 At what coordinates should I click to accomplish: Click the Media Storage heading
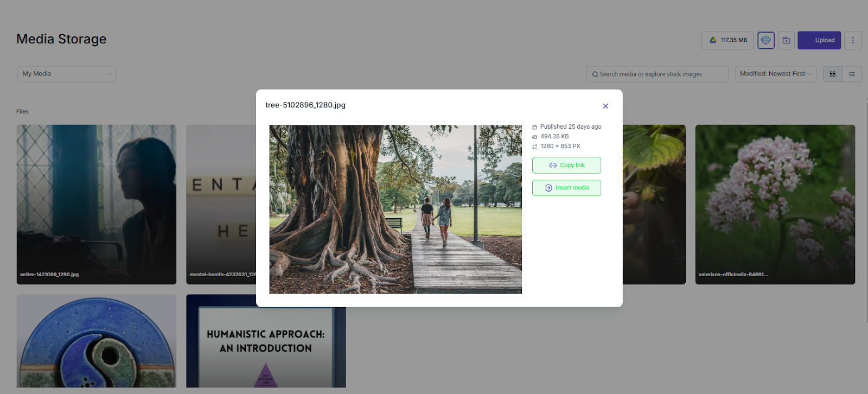coord(61,39)
